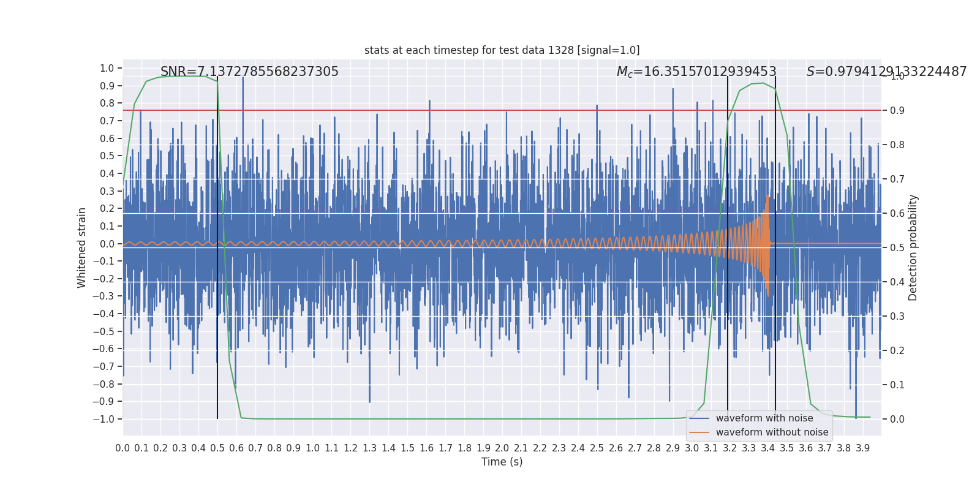Select the black vertical marker near 3.2 s
980x490 pixels.
[728, 247]
